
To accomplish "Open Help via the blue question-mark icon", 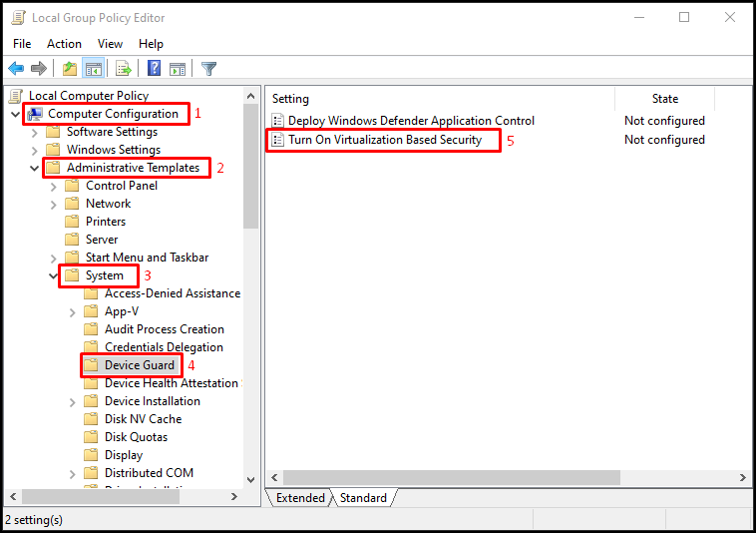I will (154, 68).
